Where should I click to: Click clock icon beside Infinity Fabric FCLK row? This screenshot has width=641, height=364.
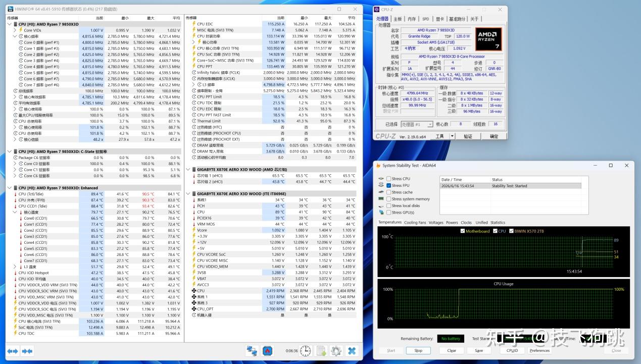pos(193,72)
